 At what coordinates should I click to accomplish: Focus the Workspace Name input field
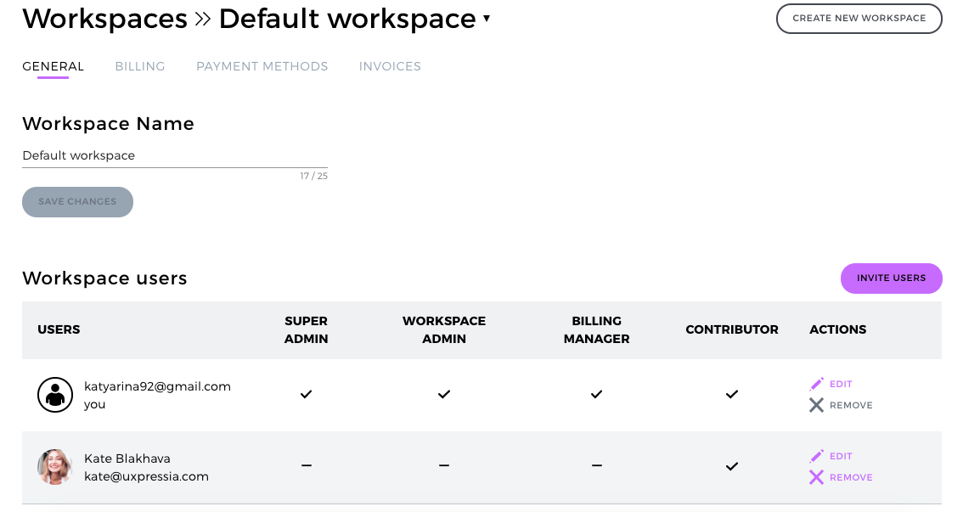tap(175, 155)
